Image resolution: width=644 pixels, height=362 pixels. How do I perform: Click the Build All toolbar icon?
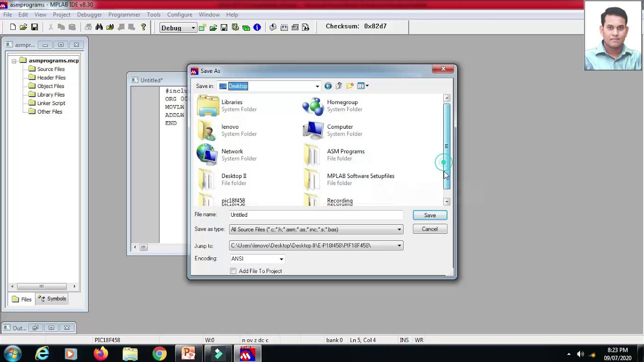tap(284, 27)
